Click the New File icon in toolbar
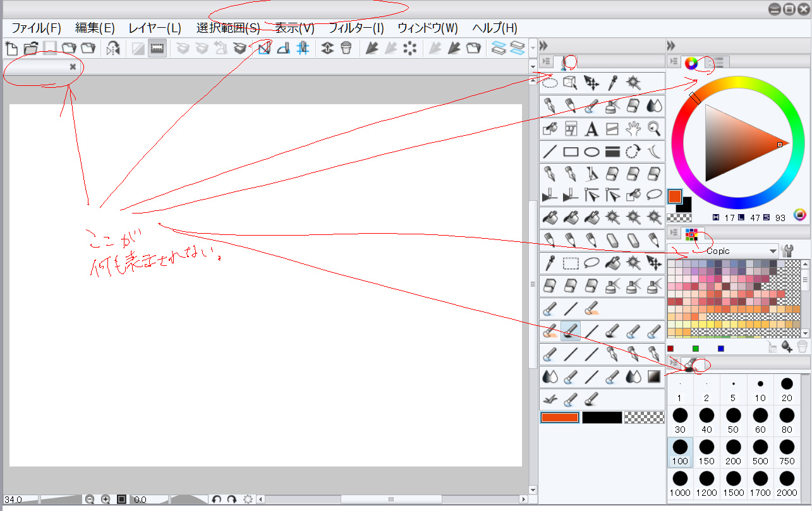The width and height of the screenshot is (812, 511). coord(11,49)
